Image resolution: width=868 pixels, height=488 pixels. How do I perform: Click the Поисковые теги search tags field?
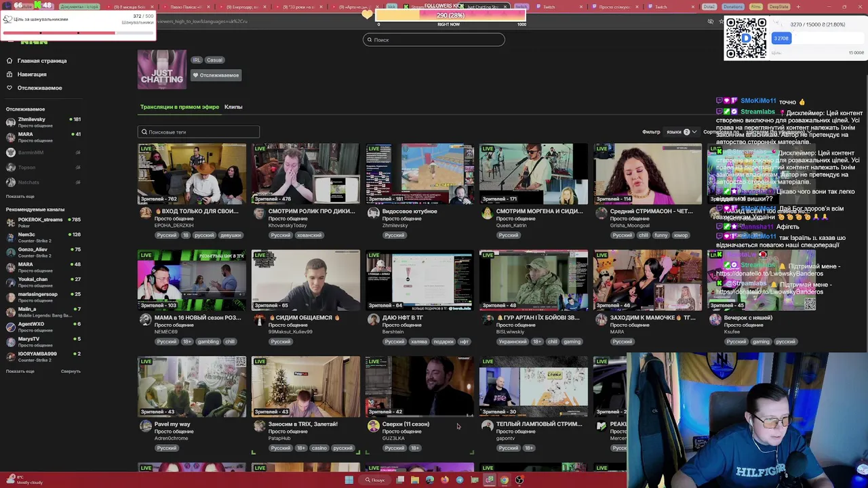pos(198,132)
